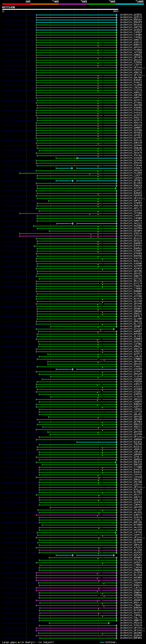Screen dimensions: 146x644
Task: Click the white query sequence bar
Action: [60, 10]
